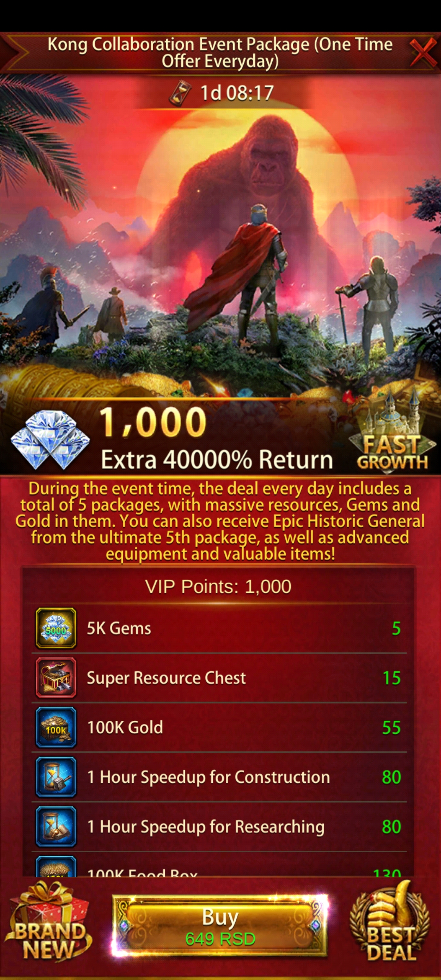Screen dimensions: 441x980
Task: Tap the Fast Growth castle badge
Action: tap(392, 431)
